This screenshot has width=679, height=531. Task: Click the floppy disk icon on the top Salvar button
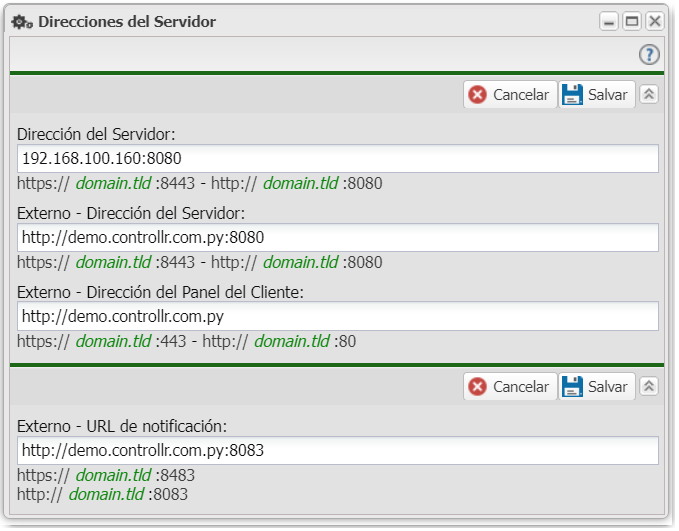[x=572, y=95]
